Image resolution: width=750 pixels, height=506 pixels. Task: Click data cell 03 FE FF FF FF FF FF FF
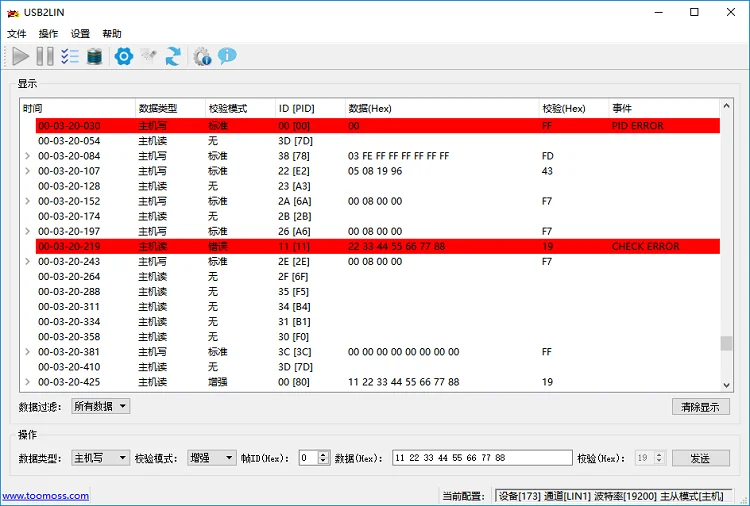point(398,156)
